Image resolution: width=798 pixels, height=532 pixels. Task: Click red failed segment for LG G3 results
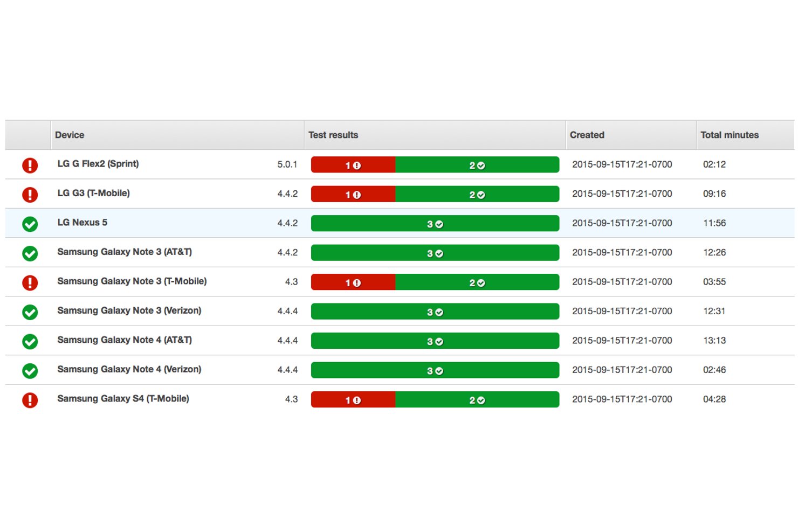click(x=353, y=194)
